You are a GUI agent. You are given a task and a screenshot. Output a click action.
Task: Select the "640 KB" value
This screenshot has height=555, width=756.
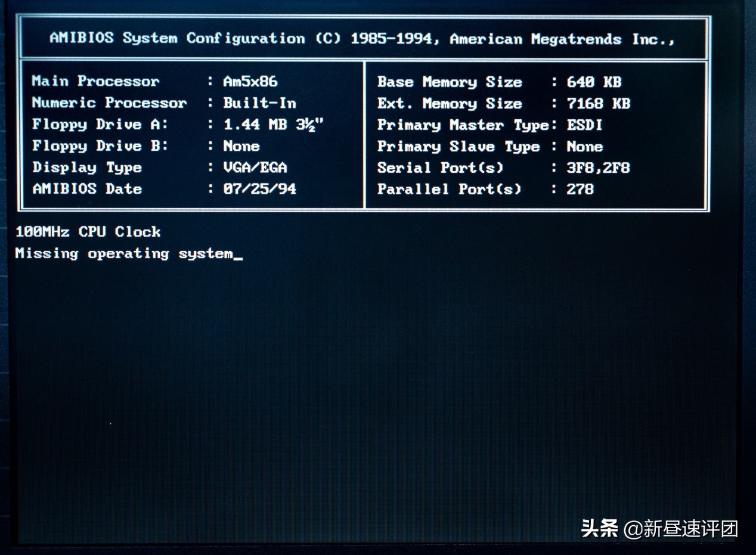[594, 82]
